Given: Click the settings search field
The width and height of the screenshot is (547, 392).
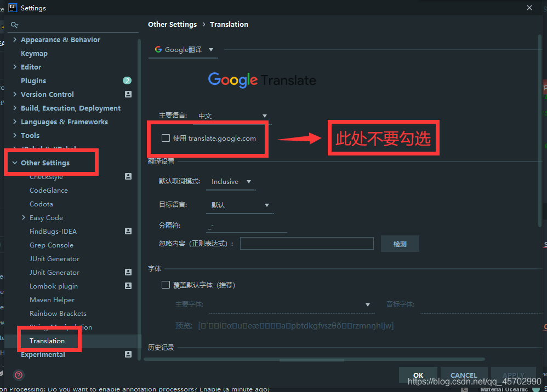Looking at the screenshot, I should pos(73,25).
